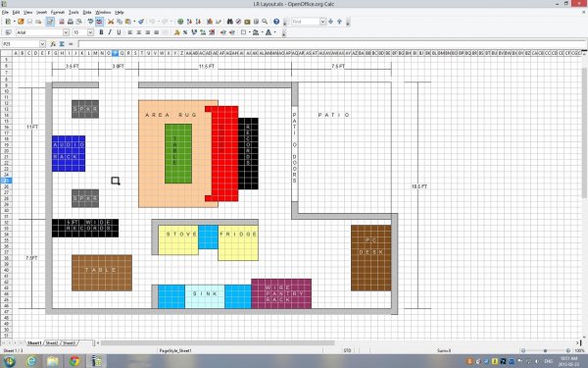Open the Borders dropdown arrow

pyautogui.click(x=249, y=32)
